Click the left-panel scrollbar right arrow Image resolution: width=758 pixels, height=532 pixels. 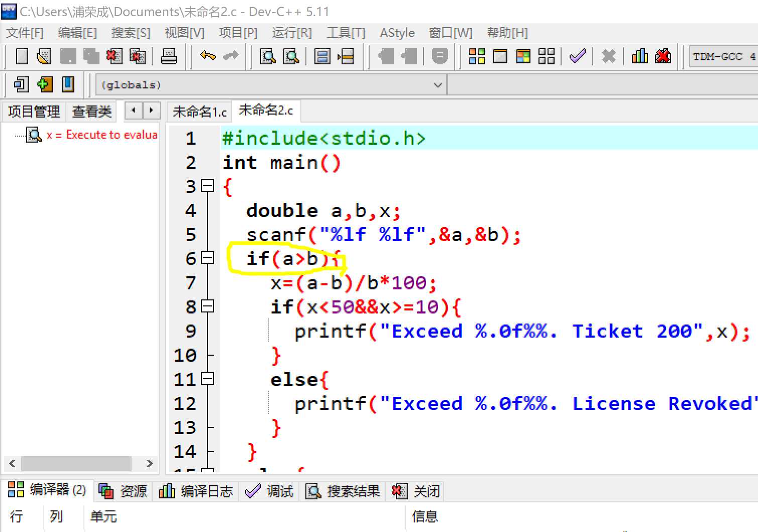pos(149,464)
